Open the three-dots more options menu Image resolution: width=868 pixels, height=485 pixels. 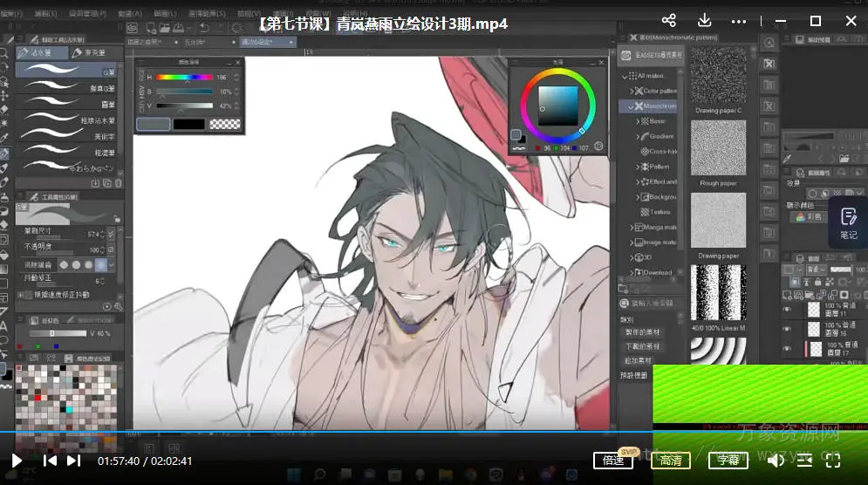[739, 21]
